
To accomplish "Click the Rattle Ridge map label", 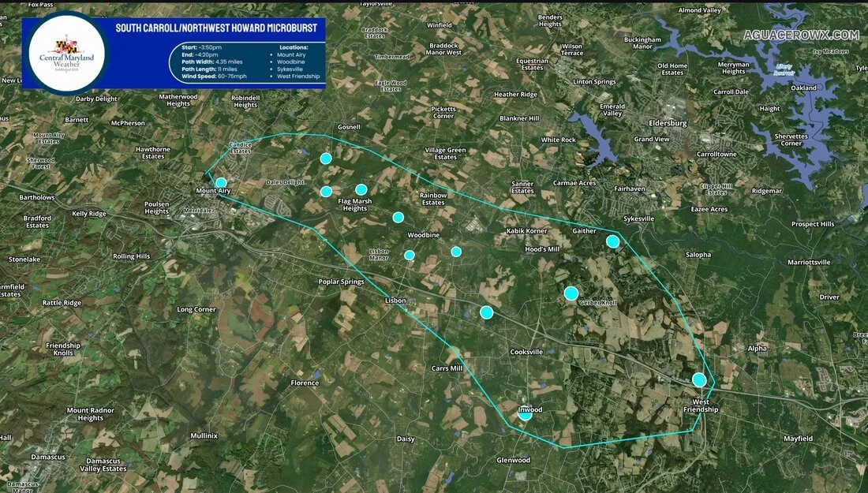I will (62, 303).
